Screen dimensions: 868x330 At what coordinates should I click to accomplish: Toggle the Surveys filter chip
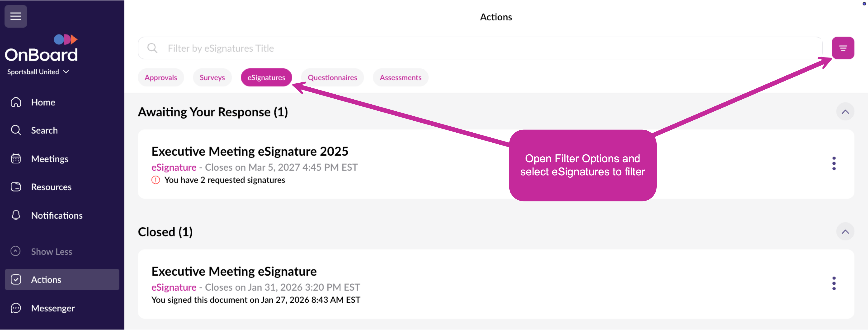point(212,78)
